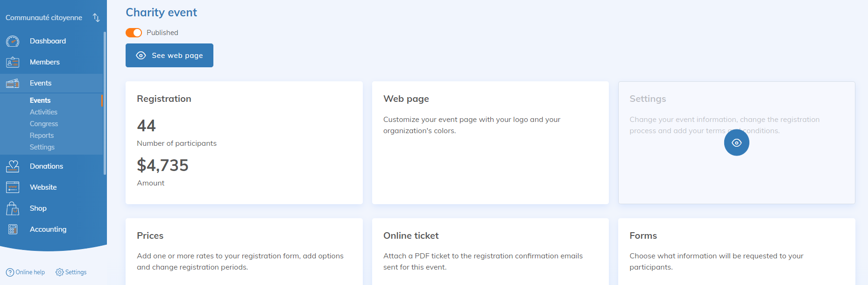Click the Dashboard gauge icon

pyautogui.click(x=13, y=41)
